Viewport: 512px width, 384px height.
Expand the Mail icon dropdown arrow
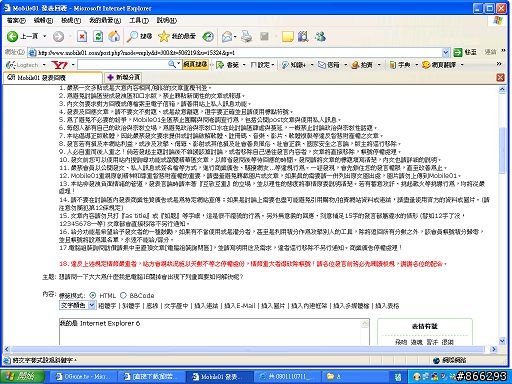(235, 36)
